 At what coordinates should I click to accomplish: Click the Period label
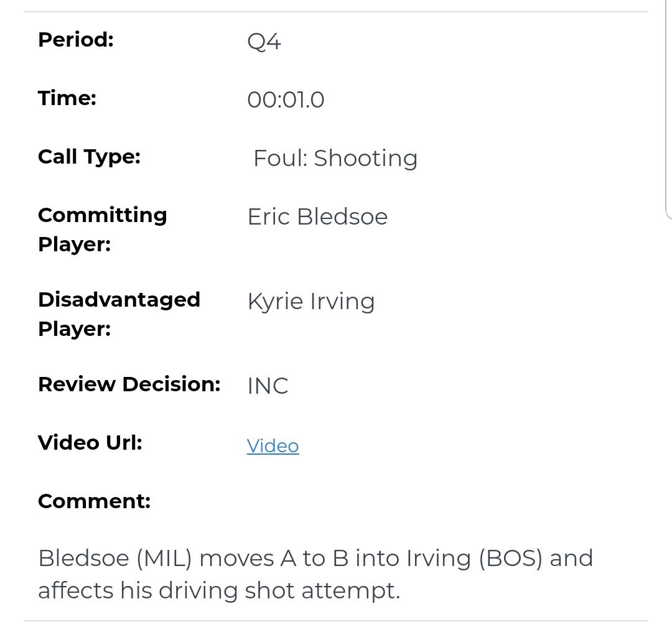(76, 40)
